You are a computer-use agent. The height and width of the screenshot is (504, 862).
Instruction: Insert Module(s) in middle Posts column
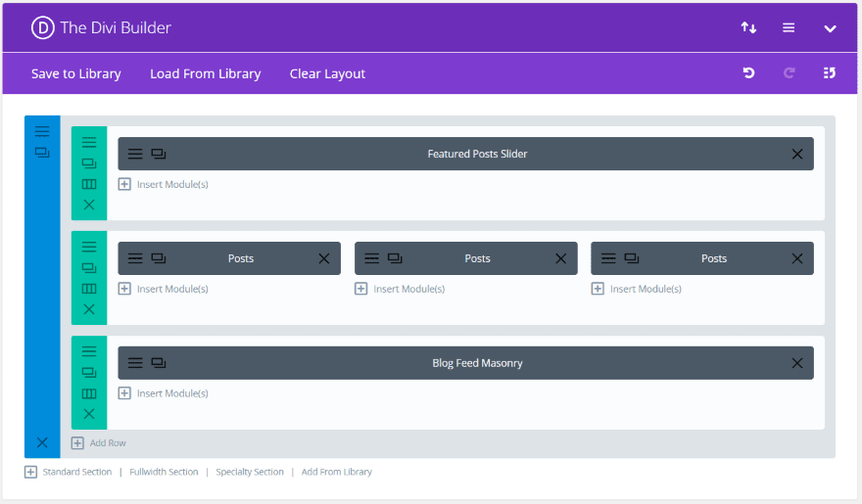point(400,289)
